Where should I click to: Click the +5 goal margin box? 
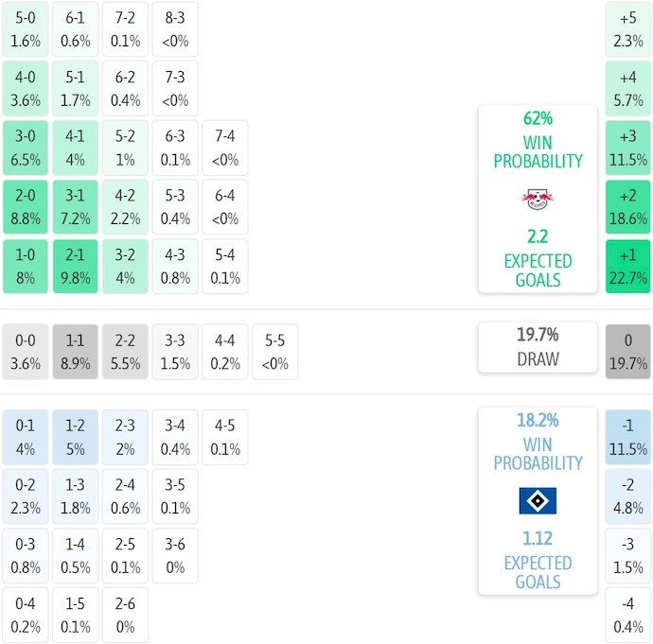tap(628, 29)
